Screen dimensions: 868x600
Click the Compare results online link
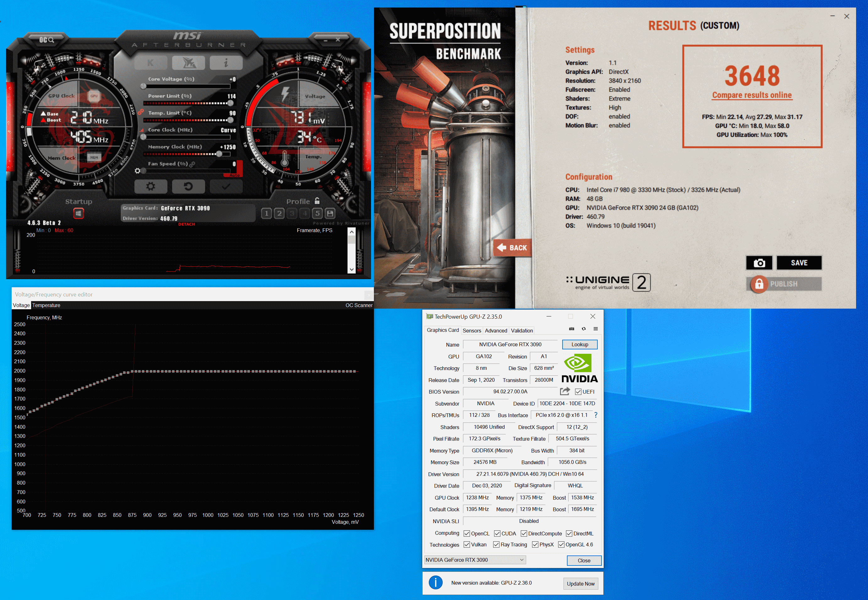coord(752,95)
